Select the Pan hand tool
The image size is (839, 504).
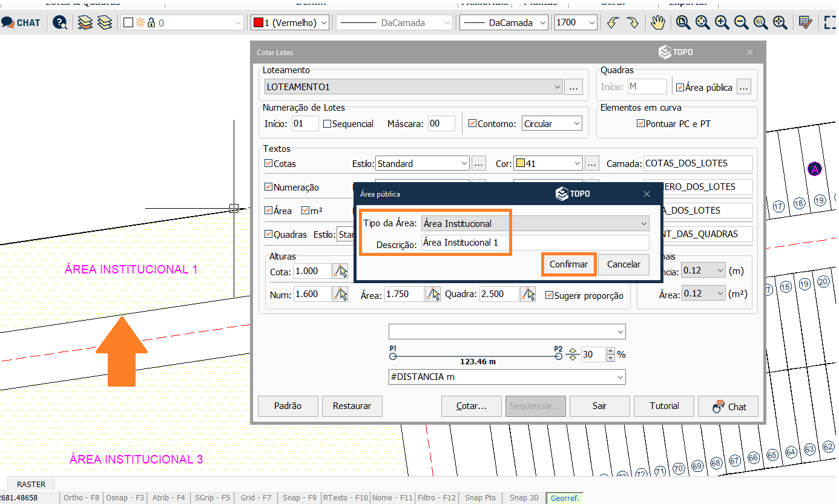point(657,23)
